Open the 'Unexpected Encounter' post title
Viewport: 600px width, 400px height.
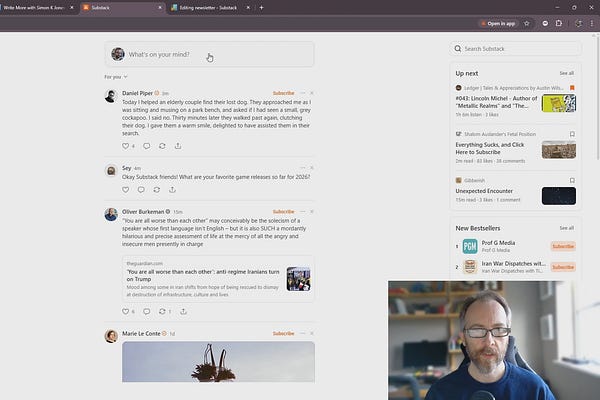pos(484,191)
